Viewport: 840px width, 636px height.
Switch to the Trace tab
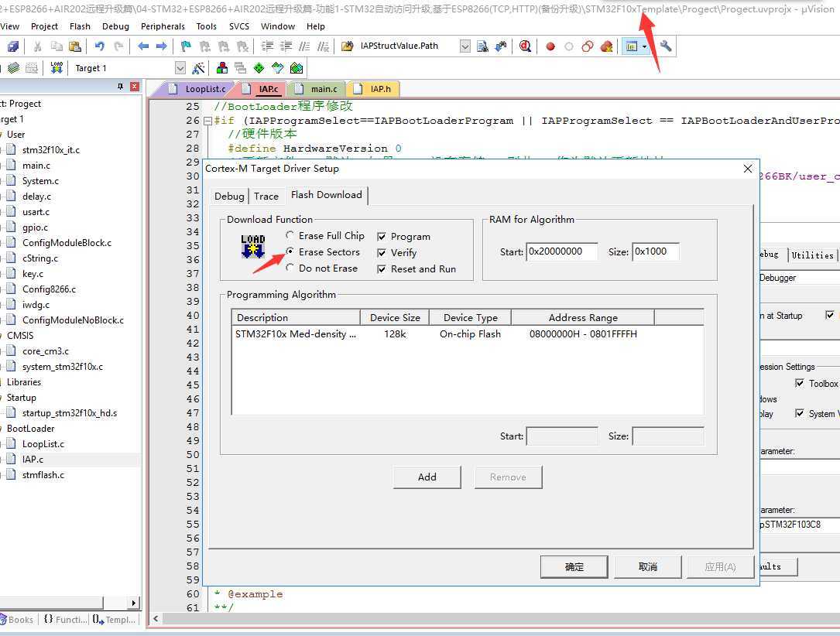pos(266,197)
